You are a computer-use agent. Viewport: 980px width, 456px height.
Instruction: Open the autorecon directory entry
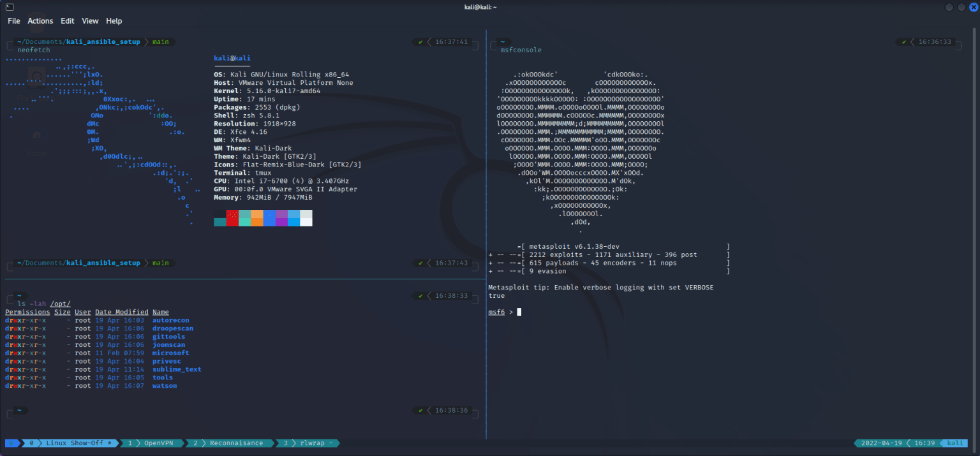click(x=170, y=320)
